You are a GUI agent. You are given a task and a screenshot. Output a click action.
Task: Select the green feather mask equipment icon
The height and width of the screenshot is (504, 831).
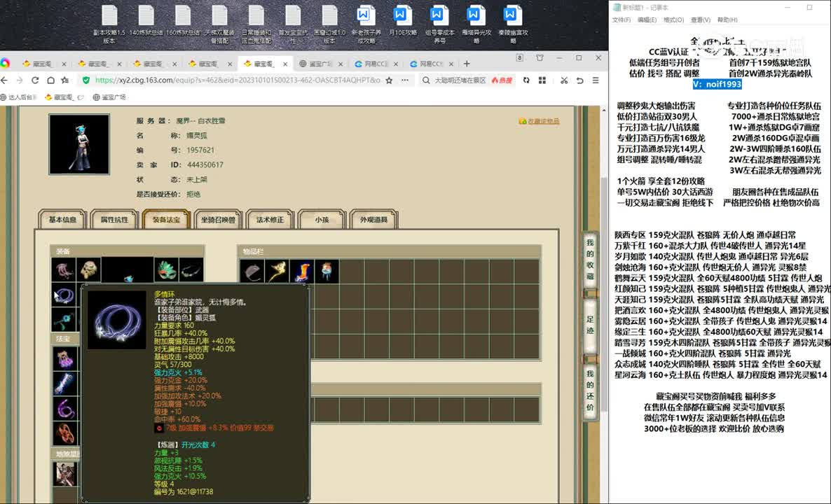pos(167,270)
